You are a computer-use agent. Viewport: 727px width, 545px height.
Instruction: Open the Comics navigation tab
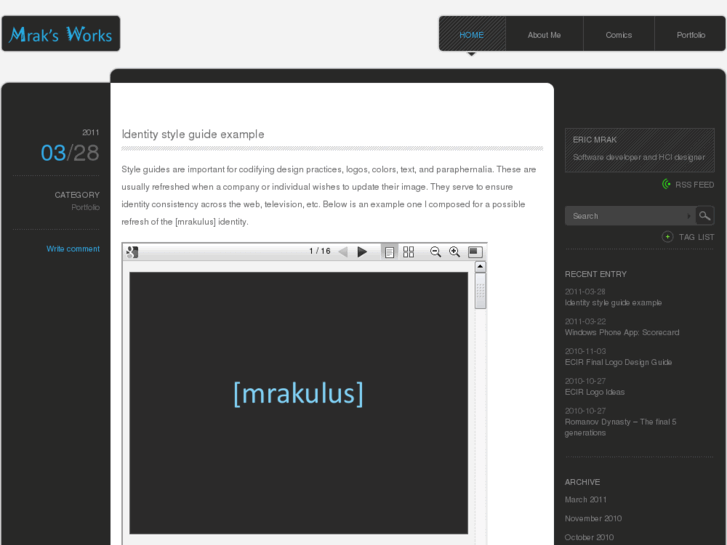click(619, 35)
